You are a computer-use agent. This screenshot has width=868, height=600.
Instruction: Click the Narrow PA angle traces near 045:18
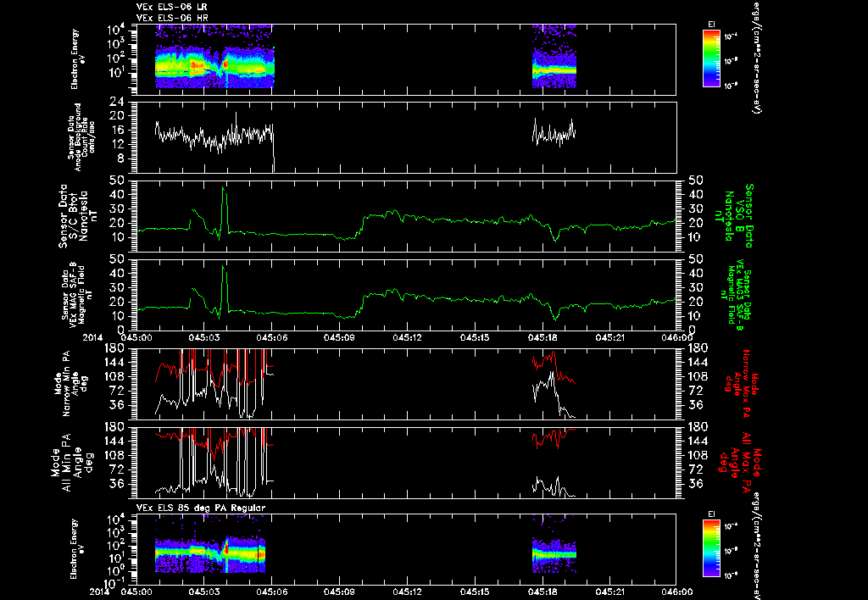[x=554, y=384]
